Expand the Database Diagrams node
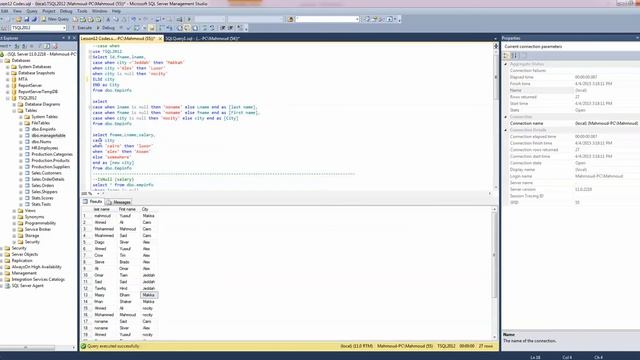This screenshot has width=640, height=360. (14, 104)
